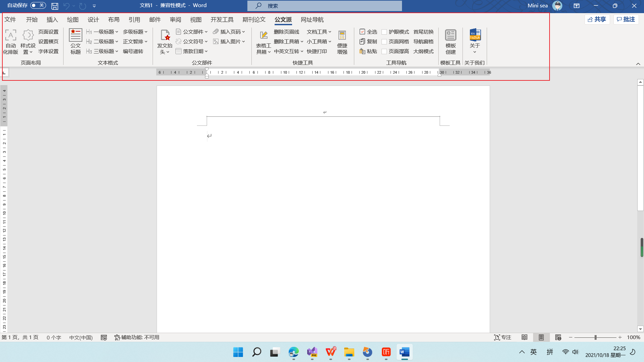
Task: Enable the 护眼模式 checkbox
Action: pos(384,32)
